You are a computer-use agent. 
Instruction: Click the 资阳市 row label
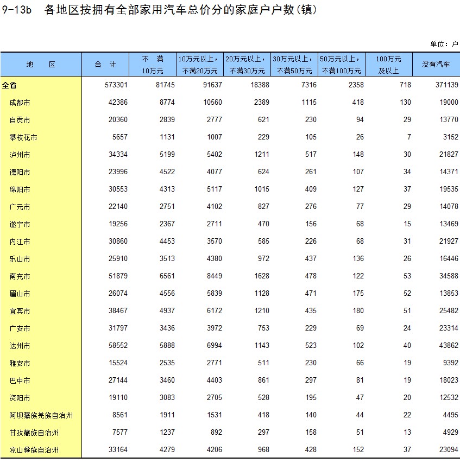20,398
